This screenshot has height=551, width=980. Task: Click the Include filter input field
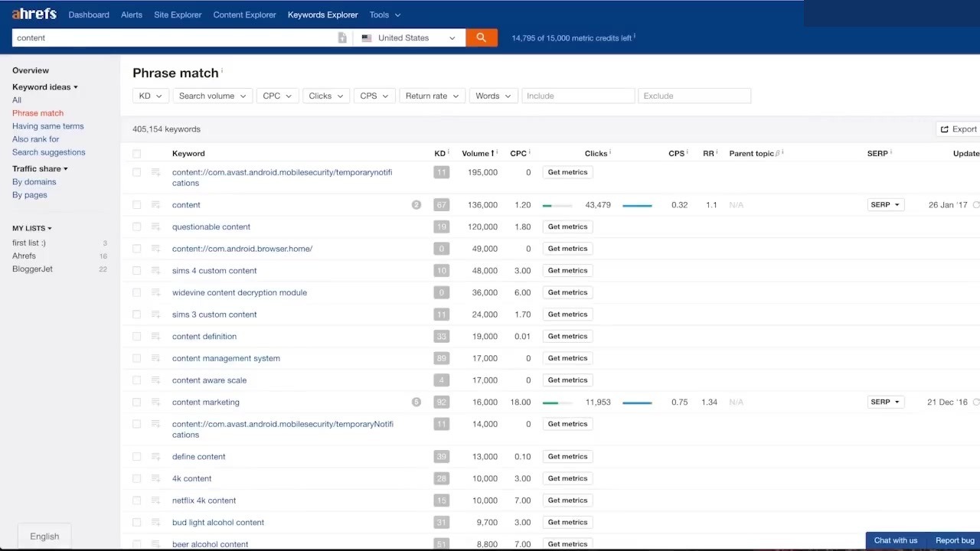click(578, 96)
